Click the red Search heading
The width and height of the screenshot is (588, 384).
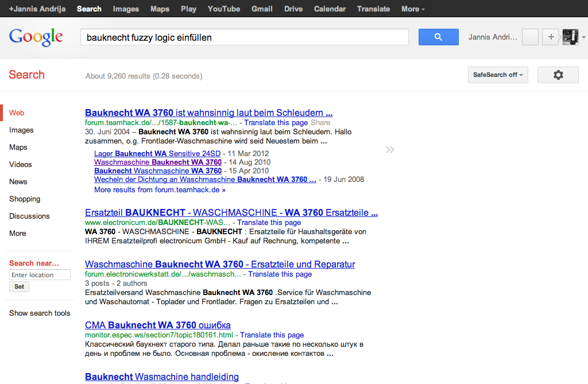(x=26, y=75)
